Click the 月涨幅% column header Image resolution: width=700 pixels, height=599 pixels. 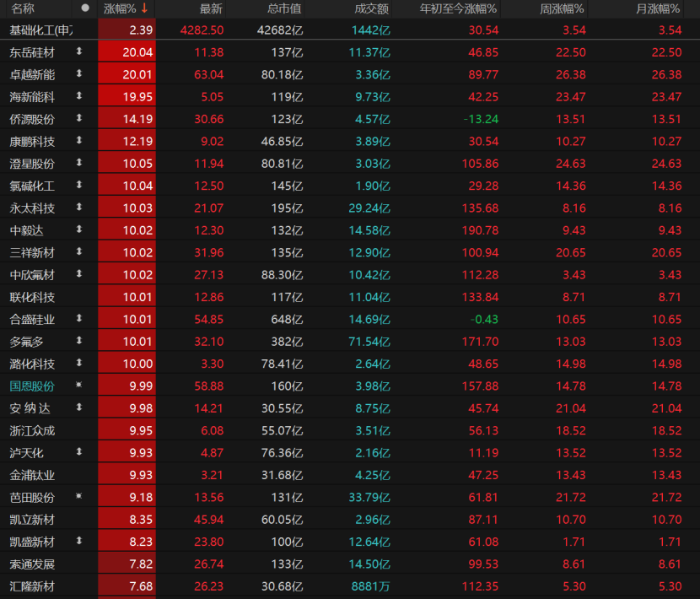658,8
